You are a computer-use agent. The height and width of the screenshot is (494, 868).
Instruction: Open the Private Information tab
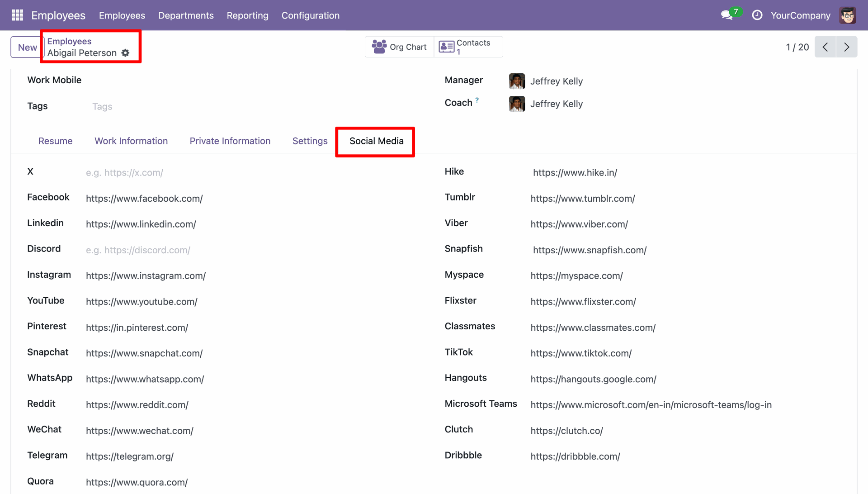230,141
